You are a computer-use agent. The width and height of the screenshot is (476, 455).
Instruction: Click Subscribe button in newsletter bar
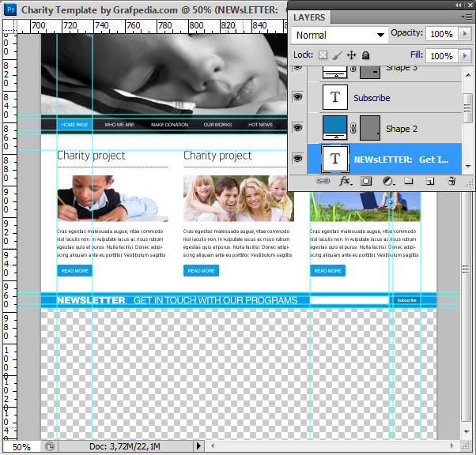[406, 300]
